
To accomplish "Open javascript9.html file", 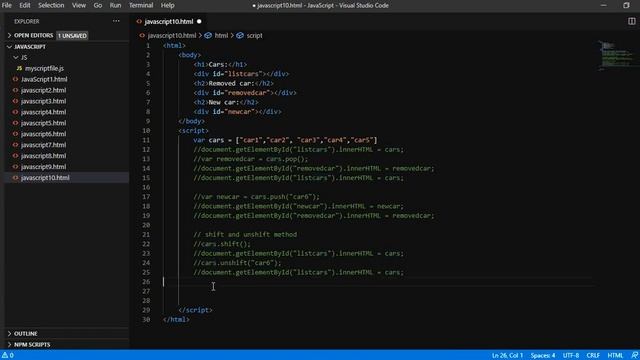I will [43, 167].
